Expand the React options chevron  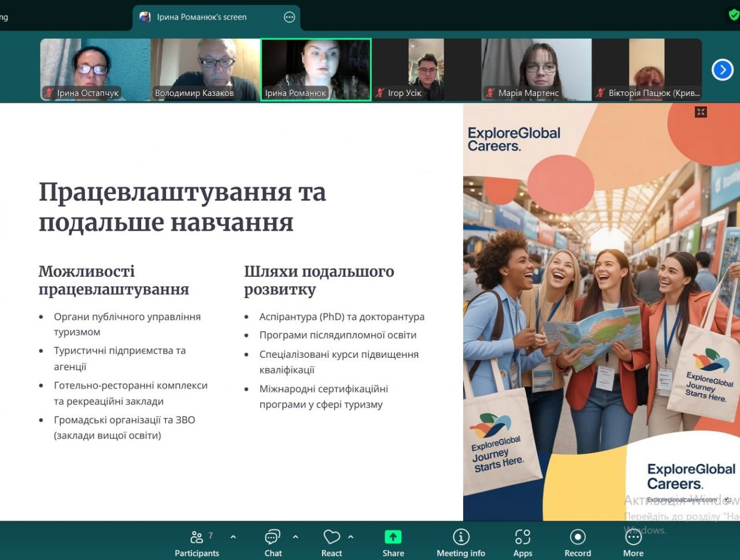[x=351, y=537]
